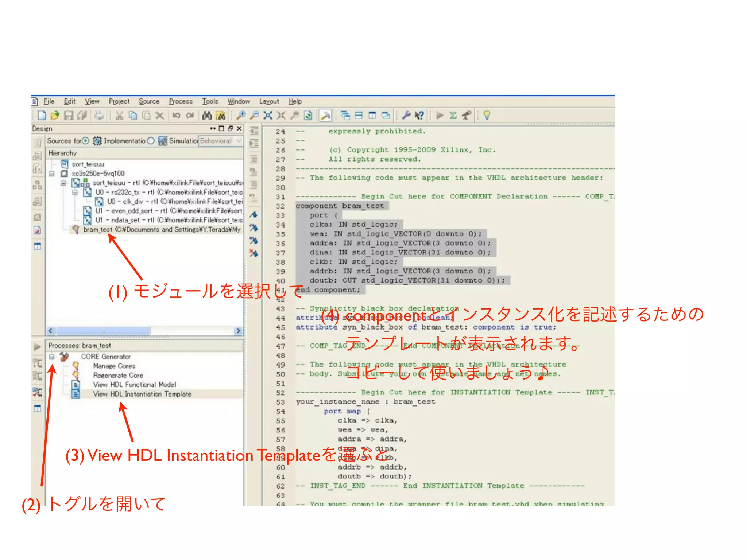Click View HDL Instantiation Template
This screenshot has width=747, height=560.
[x=142, y=394]
